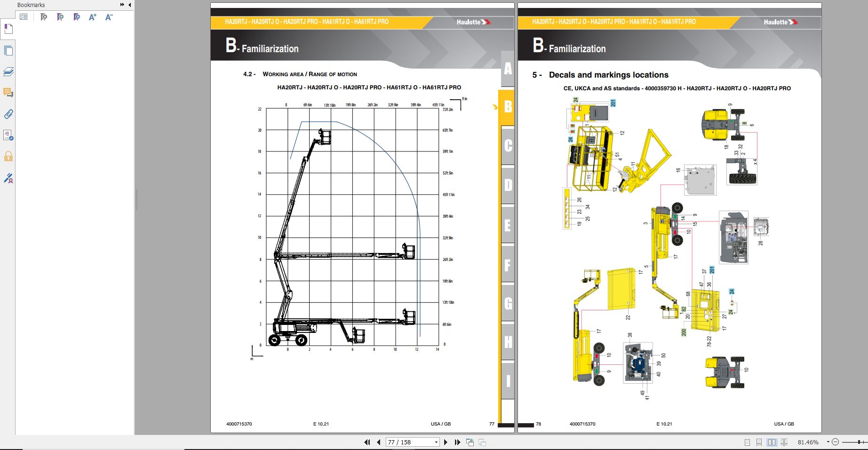Jump to section tab H
Image resolution: width=868 pixels, height=450 pixels.
tap(508, 342)
